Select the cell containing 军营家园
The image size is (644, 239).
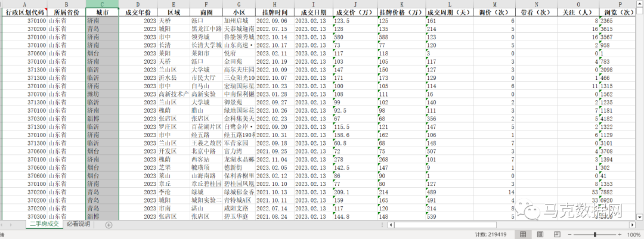coord(239,143)
